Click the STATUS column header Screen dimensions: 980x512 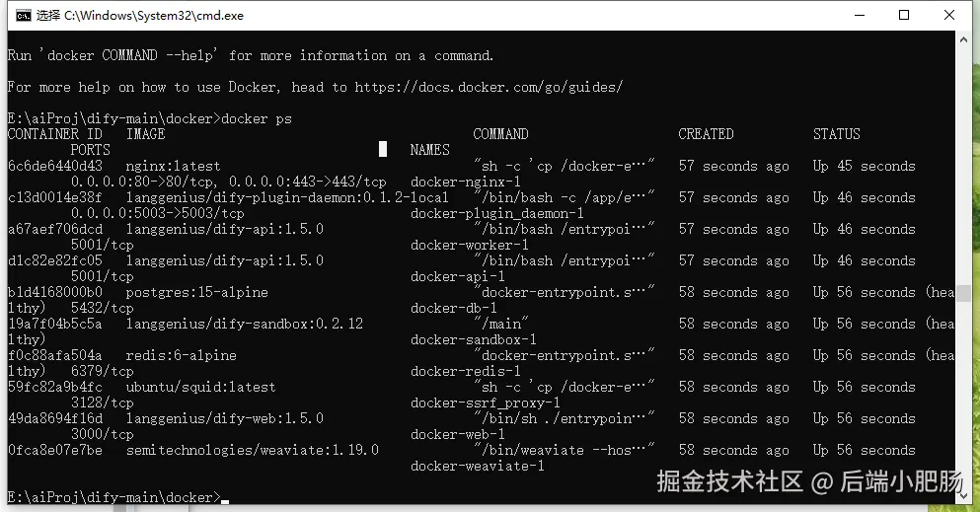[836, 134]
